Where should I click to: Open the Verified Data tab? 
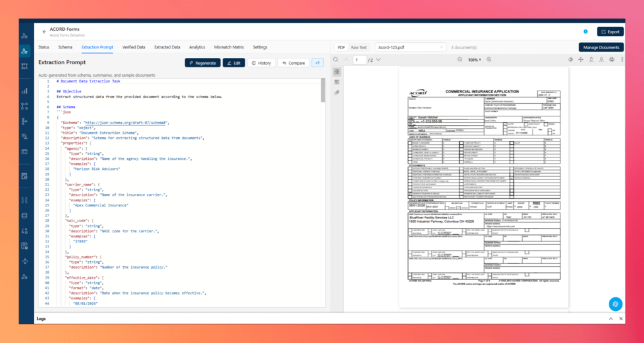[x=134, y=47]
